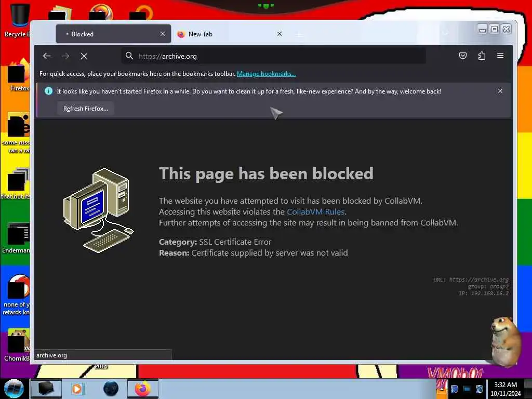The image size is (532, 399).
Task: Click the 'Certificate supplied by server' reason text
Action: [x=270, y=253]
